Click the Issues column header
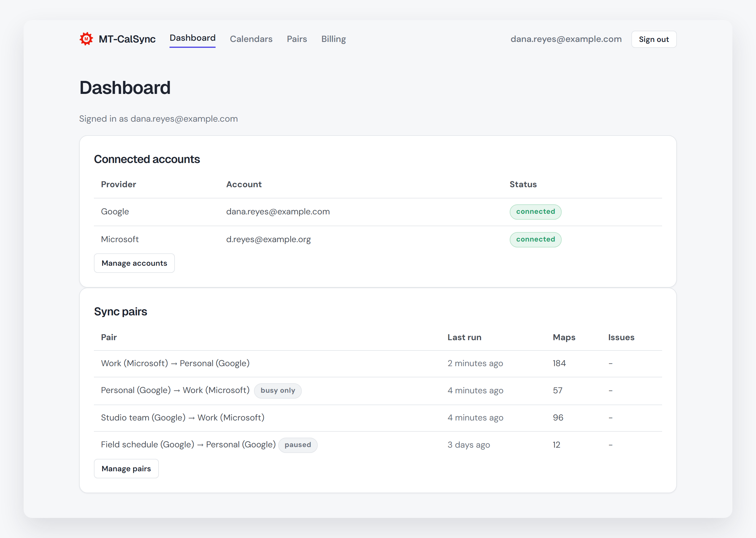This screenshot has height=538, width=756. pyautogui.click(x=621, y=337)
